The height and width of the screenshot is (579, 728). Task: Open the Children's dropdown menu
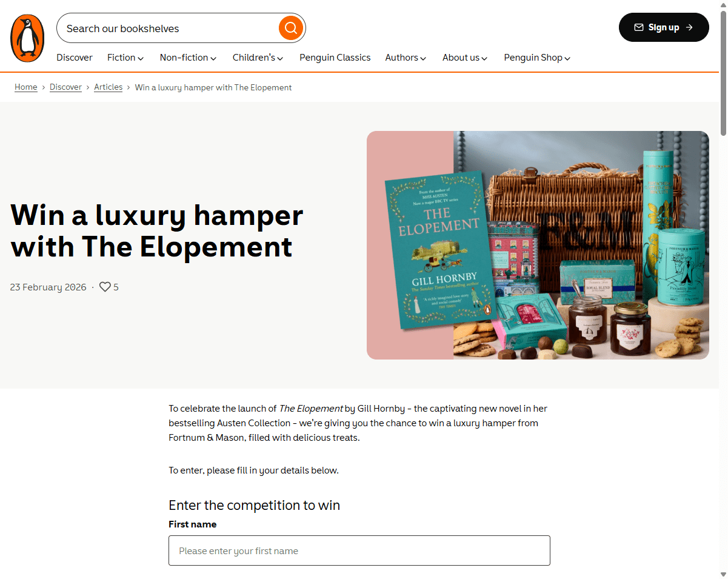click(x=258, y=58)
